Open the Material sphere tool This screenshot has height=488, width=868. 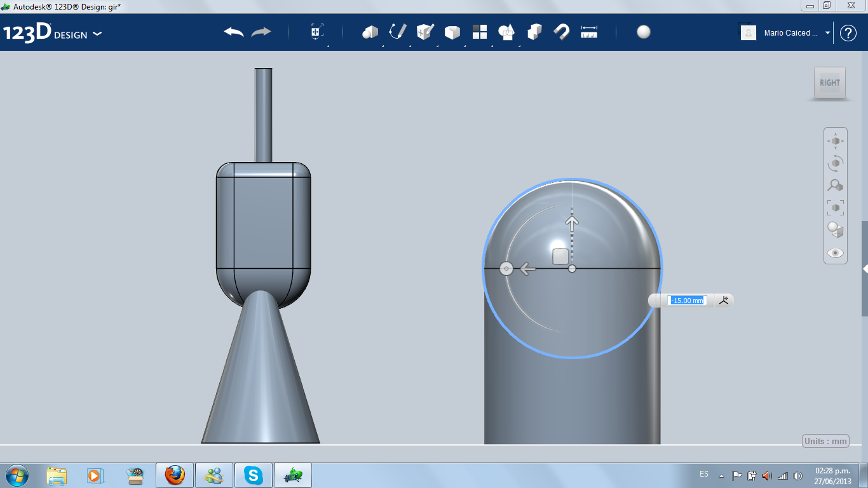644,32
